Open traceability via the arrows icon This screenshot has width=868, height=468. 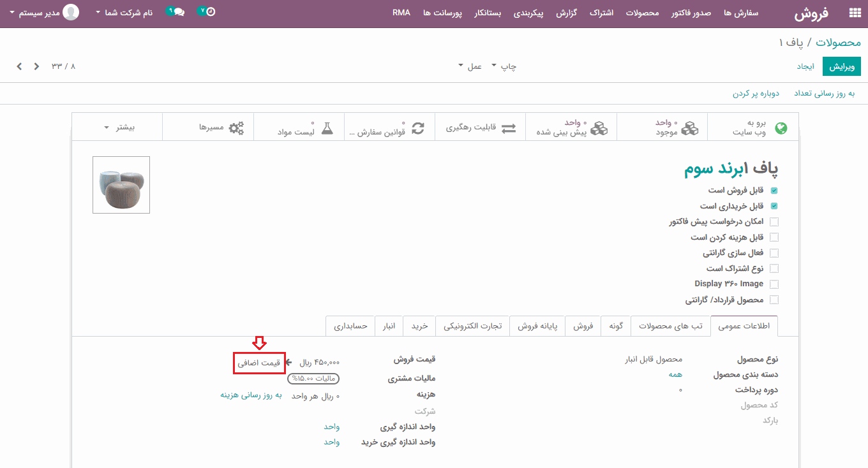[x=508, y=128]
